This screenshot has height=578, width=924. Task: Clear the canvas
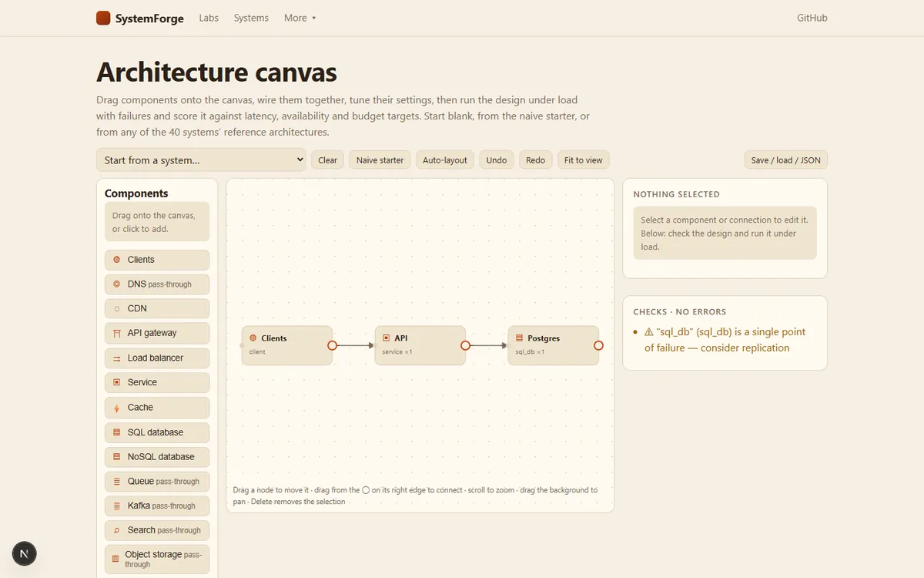(x=328, y=160)
